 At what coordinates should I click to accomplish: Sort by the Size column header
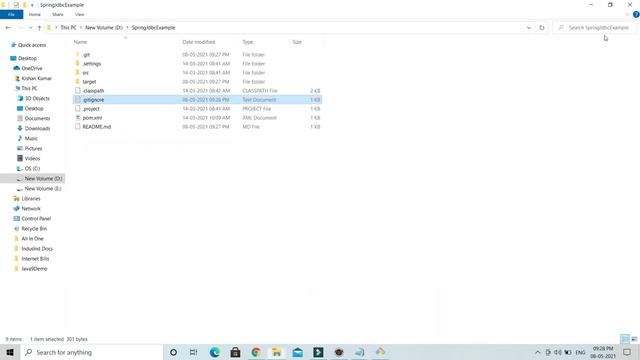[x=297, y=42]
